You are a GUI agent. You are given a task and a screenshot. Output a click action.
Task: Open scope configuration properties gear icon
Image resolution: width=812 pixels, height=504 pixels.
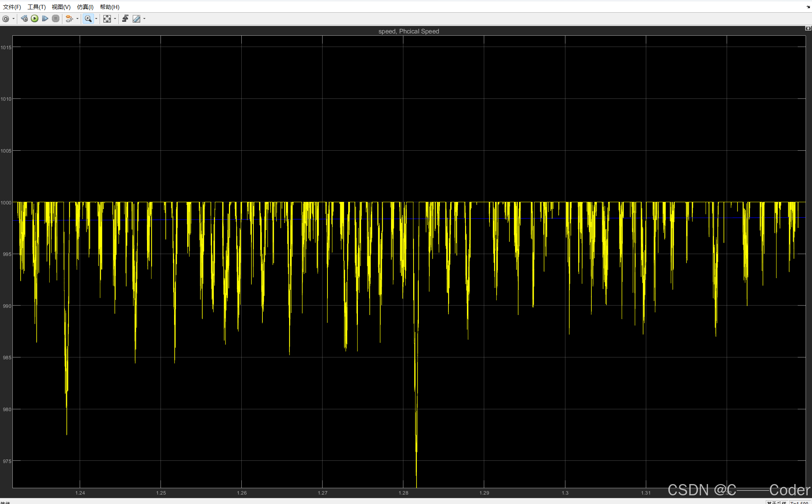coord(6,19)
